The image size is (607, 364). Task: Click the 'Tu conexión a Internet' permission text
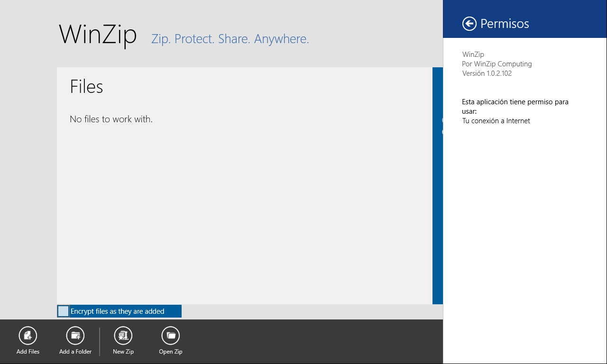[x=496, y=121]
